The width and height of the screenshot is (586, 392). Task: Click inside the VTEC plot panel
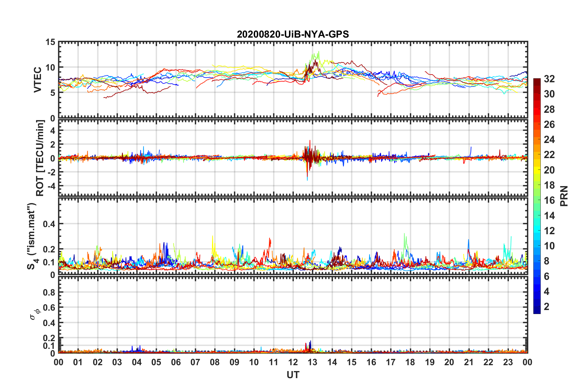[x=293, y=80]
